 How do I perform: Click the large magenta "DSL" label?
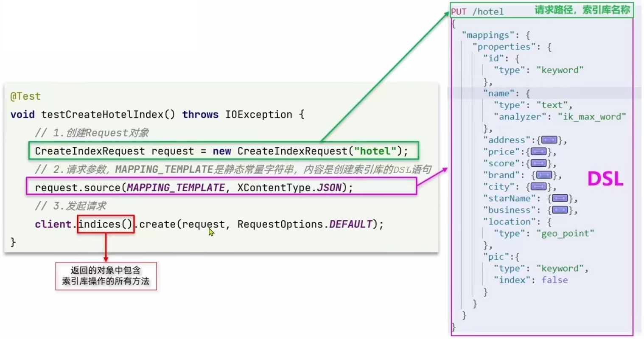point(605,179)
